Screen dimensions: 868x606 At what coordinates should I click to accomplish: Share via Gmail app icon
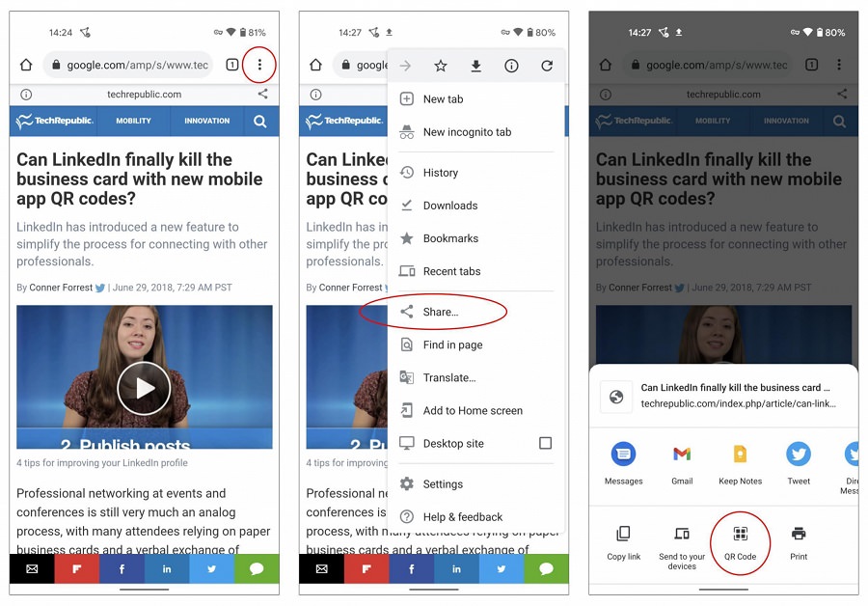(682, 463)
